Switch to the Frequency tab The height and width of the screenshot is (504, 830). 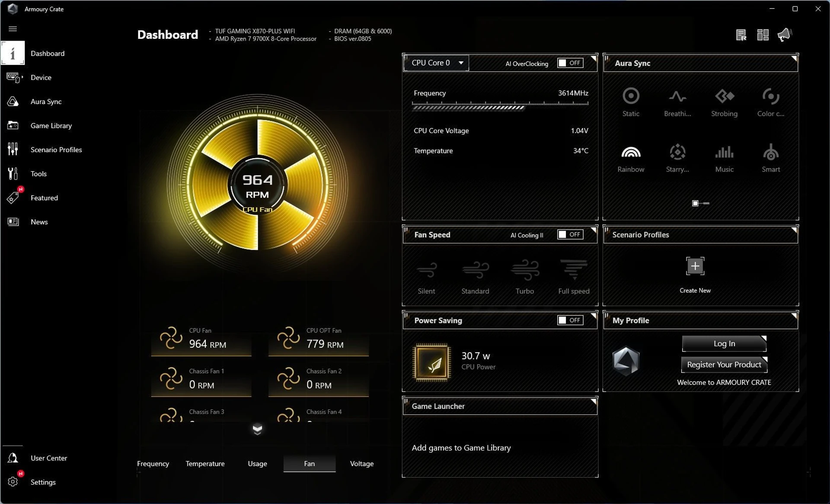pos(153,463)
